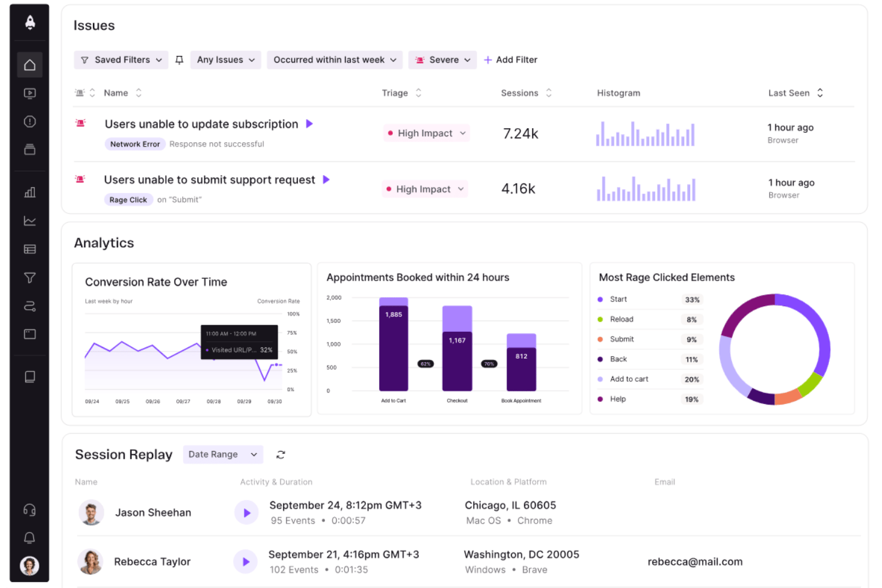Click the stacked layers icon in the sidebar
The width and height of the screenshot is (882, 588).
pos(30,150)
